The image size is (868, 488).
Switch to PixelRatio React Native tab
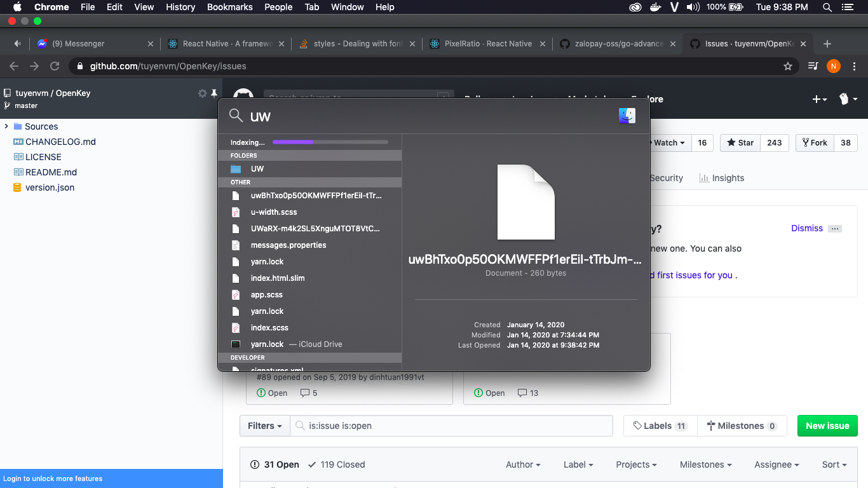pos(487,44)
